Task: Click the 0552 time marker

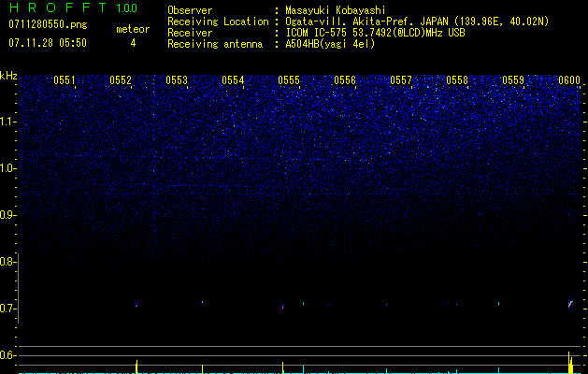Action: pos(121,80)
